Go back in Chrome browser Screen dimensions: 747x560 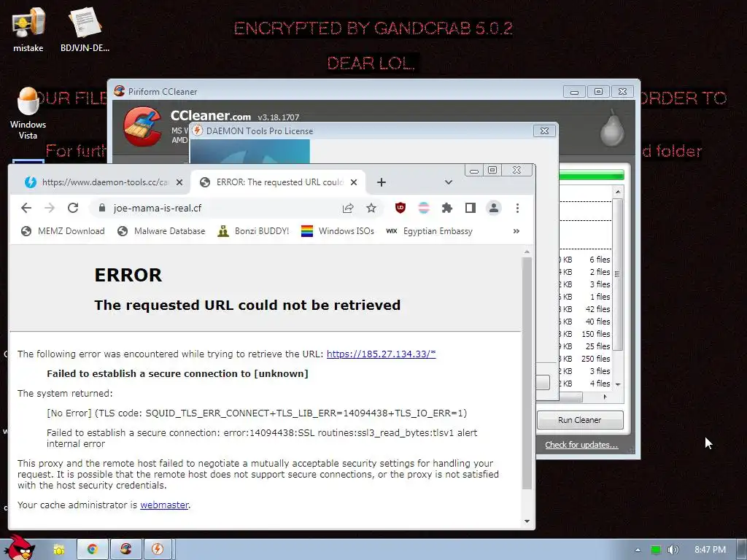point(26,208)
